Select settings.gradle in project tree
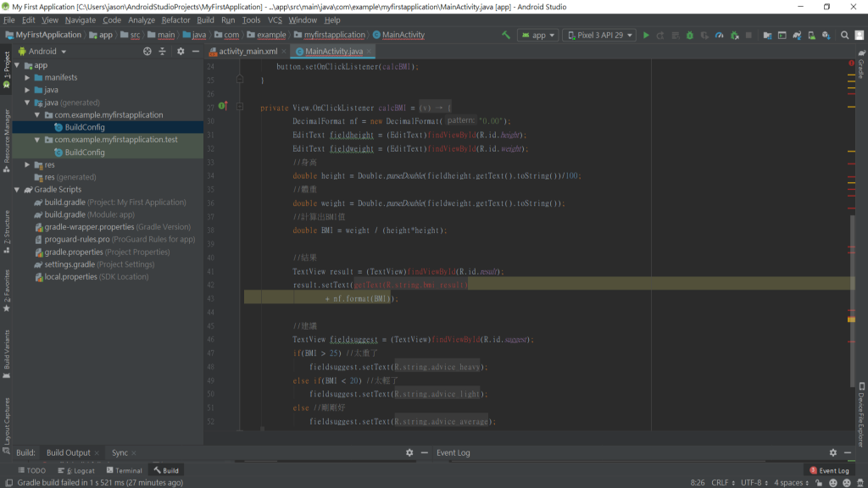This screenshot has width=868, height=488. coord(70,264)
